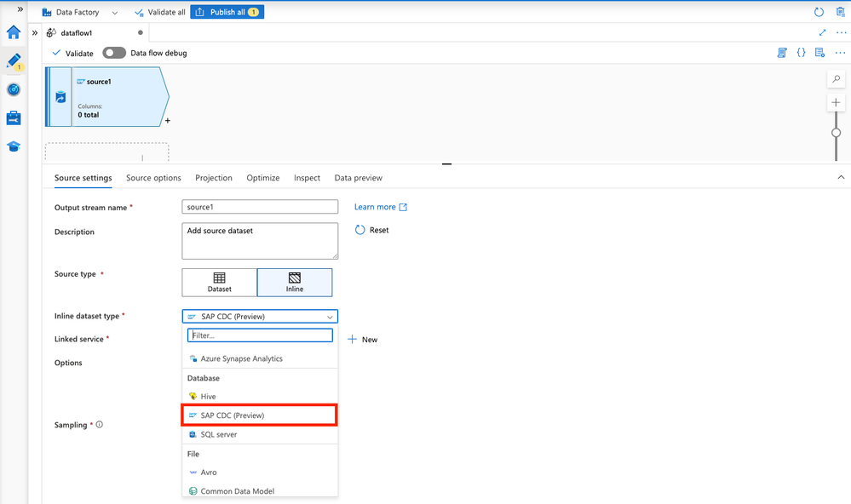The width and height of the screenshot is (851, 504).
Task: Click Validate in data flow toolbar
Action: tap(72, 53)
